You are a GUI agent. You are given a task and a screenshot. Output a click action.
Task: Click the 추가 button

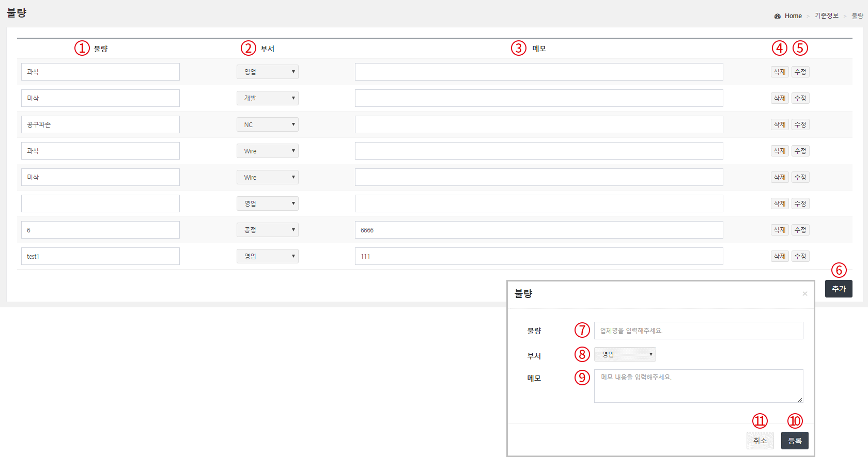838,289
